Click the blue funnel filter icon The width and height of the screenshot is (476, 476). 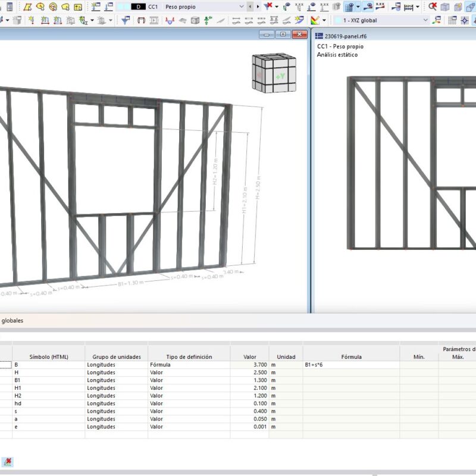[126, 20]
